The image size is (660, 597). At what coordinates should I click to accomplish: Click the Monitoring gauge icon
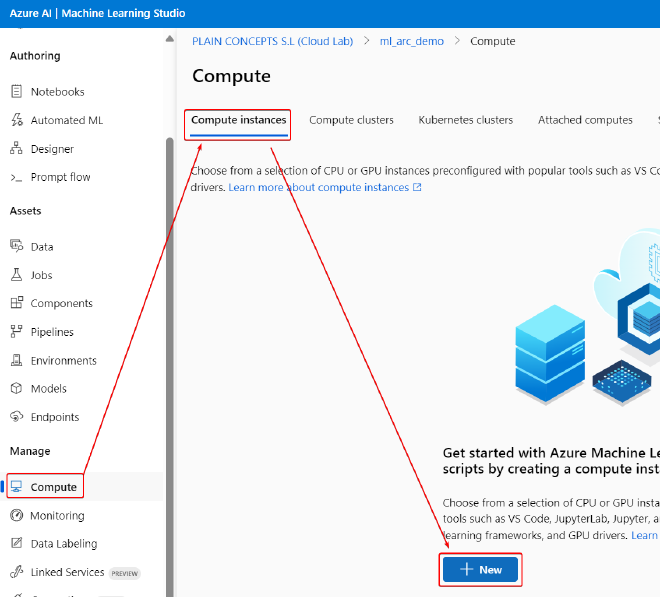[x=16, y=515]
